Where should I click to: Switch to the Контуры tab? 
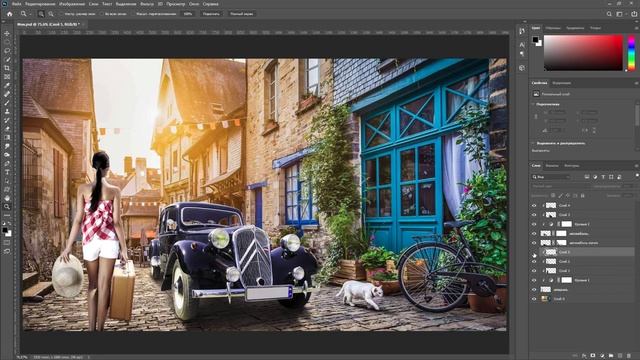(x=572, y=166)
